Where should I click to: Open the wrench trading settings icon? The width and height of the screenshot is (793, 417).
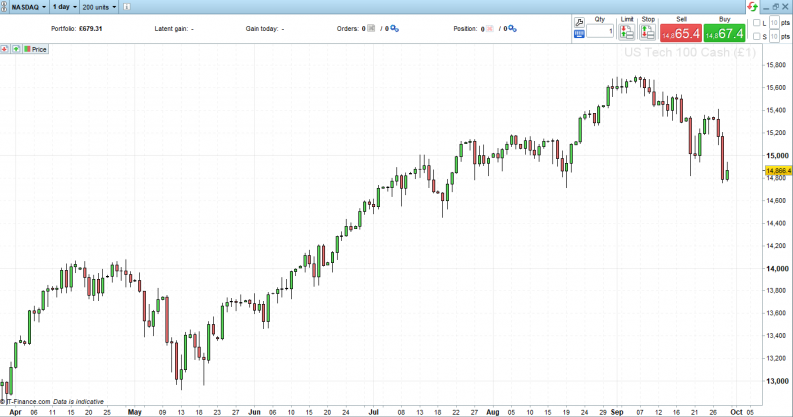point(580,22)
